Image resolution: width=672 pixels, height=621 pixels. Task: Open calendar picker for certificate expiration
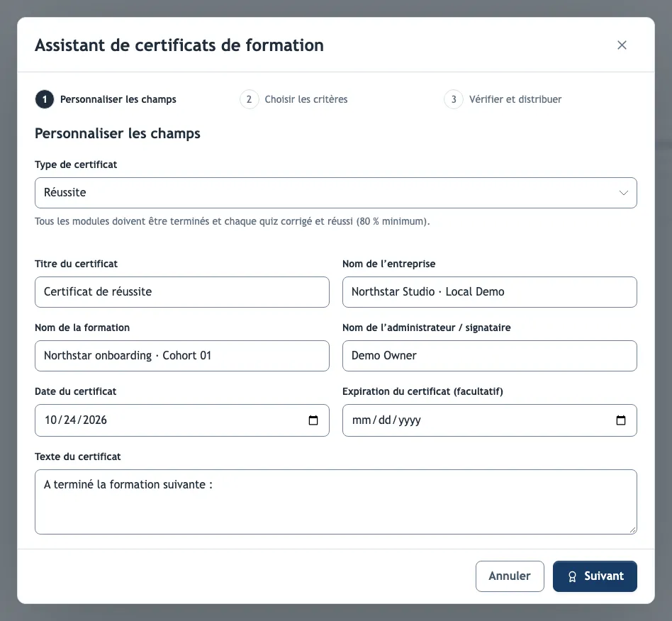pos(620,420)
